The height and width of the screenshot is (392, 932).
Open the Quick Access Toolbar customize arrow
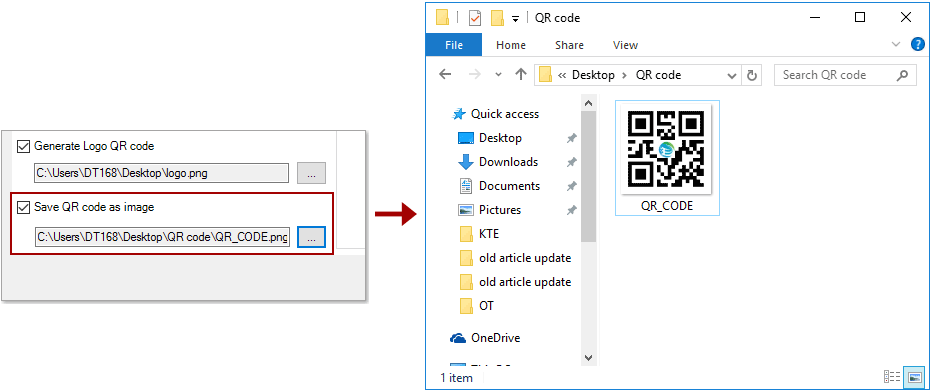pyautogui.click(x=516, y=18)
